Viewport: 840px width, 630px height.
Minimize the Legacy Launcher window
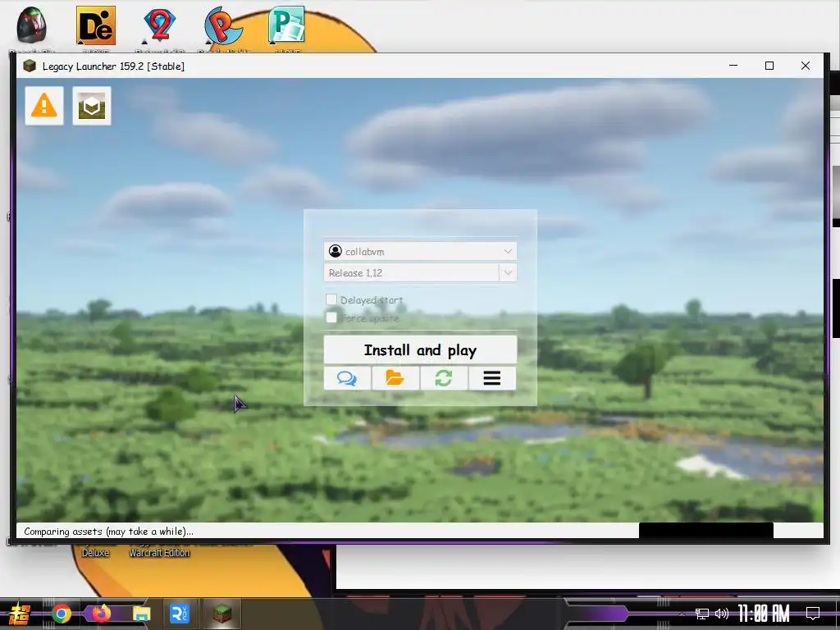click(733, 66)
